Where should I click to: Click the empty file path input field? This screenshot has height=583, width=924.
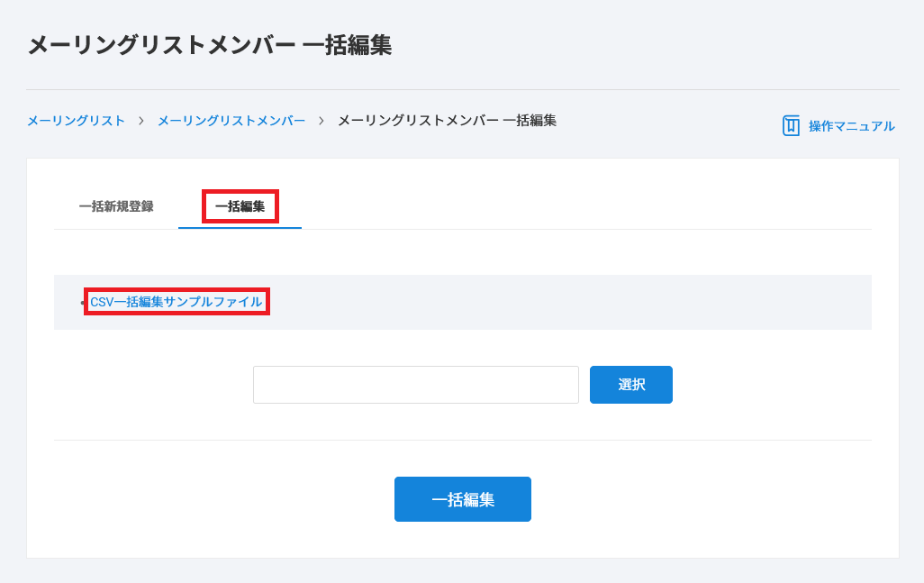[415, 385]
